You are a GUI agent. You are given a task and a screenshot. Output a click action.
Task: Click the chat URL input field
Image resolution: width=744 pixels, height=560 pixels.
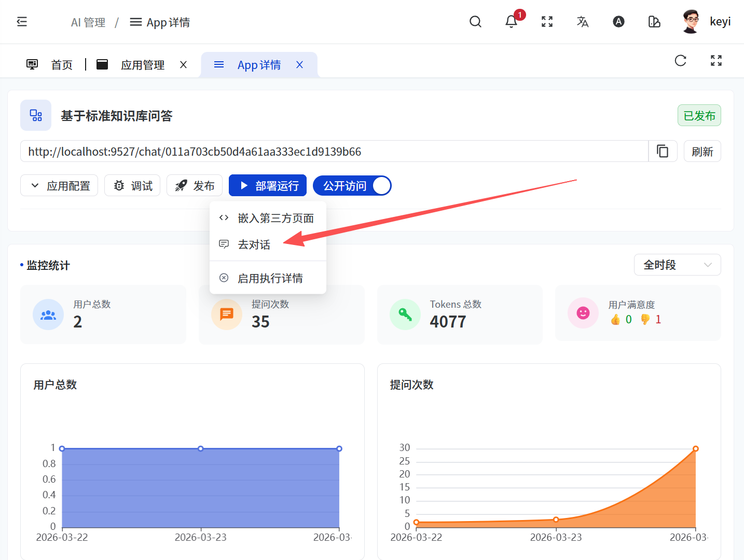pos(332,152)
